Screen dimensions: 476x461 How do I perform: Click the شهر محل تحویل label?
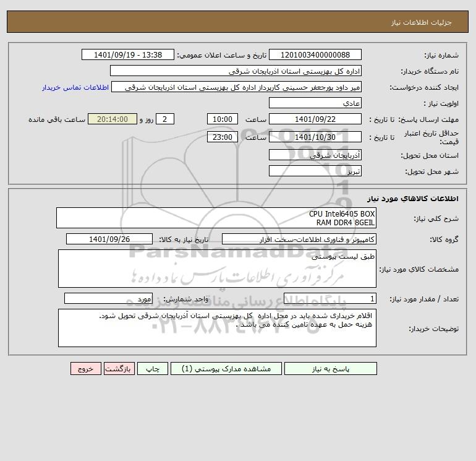pyautogui.click(x=431, y=171)
